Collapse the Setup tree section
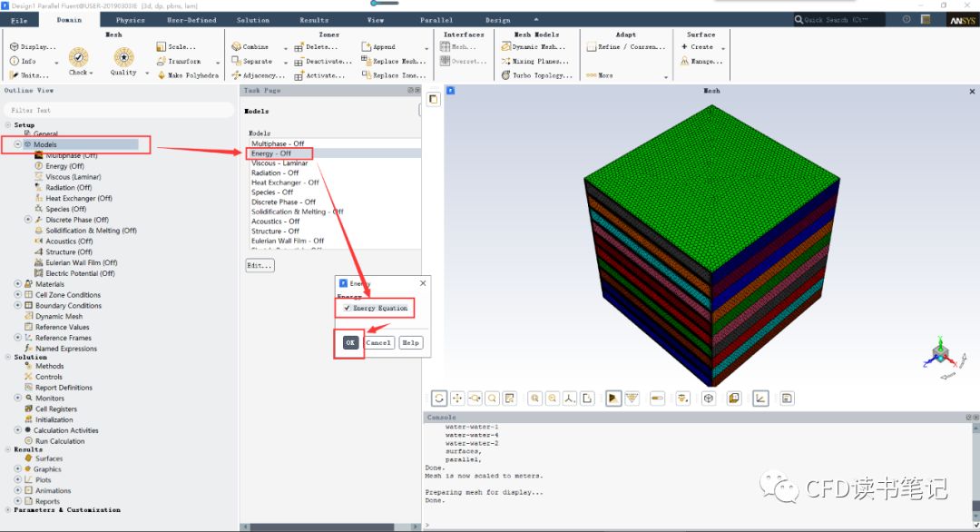Image resolution: width=980 pixels, height=532 pixels. 8,125
